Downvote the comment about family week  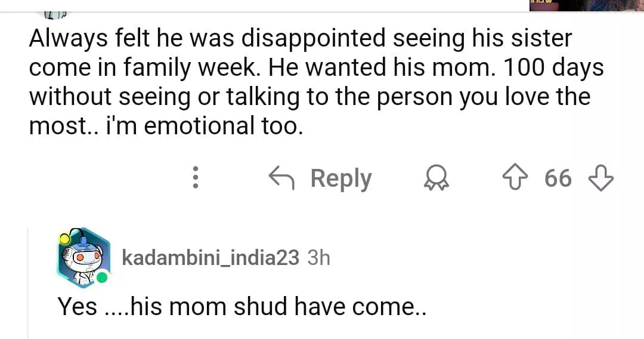601,178
